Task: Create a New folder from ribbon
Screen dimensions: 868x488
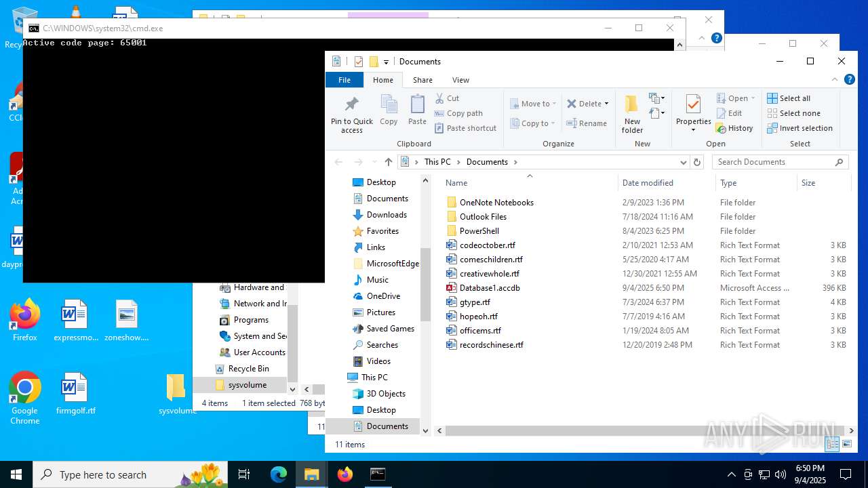Action: pyautogui.click(x=632, y=114)
